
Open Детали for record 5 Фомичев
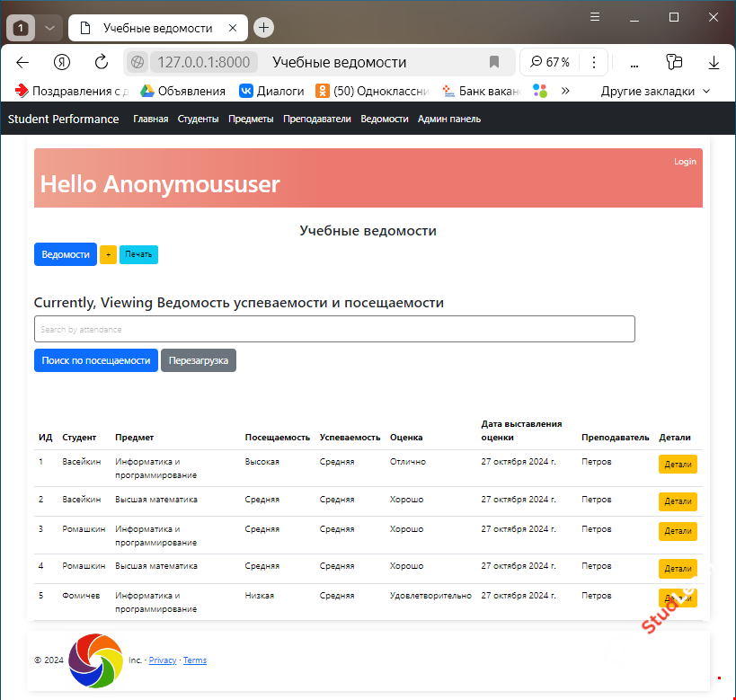tap(677, 597)
